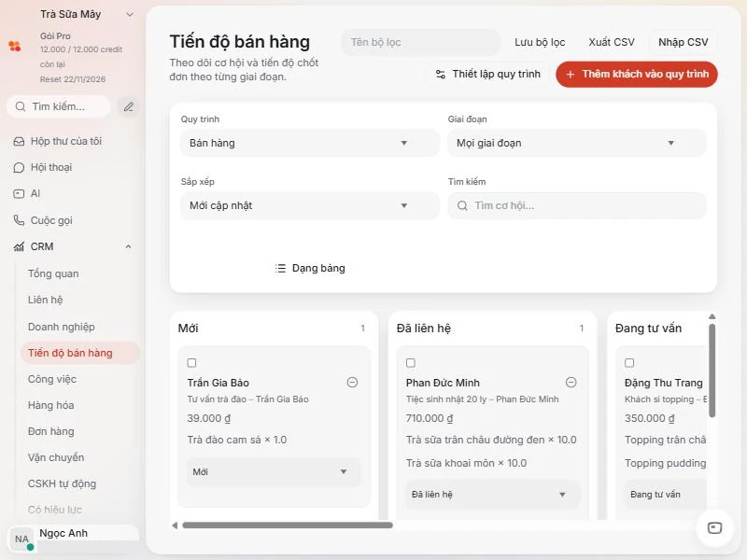This screenshot has height=560, width=747.
Task: Open the Quy trình dropdown showing Bán hàng
Action: click(x=310, y=143)
